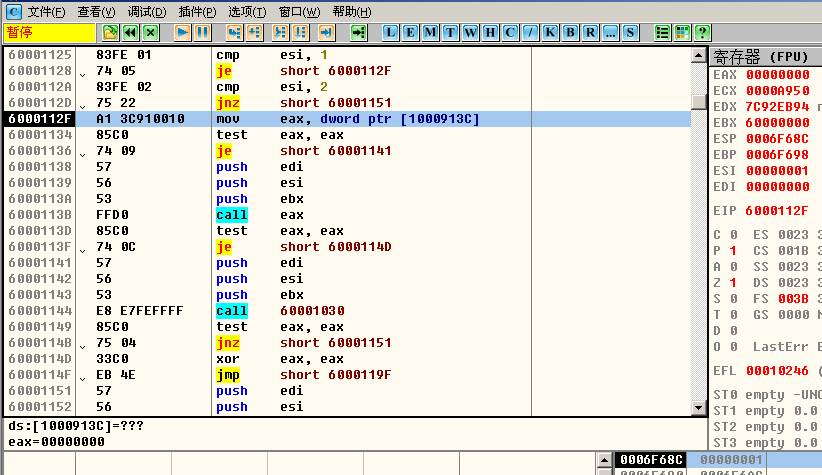Click hex bytes 'E8 E7FEFFFF' in the dump column
The image size is (822, 475).
139,311
